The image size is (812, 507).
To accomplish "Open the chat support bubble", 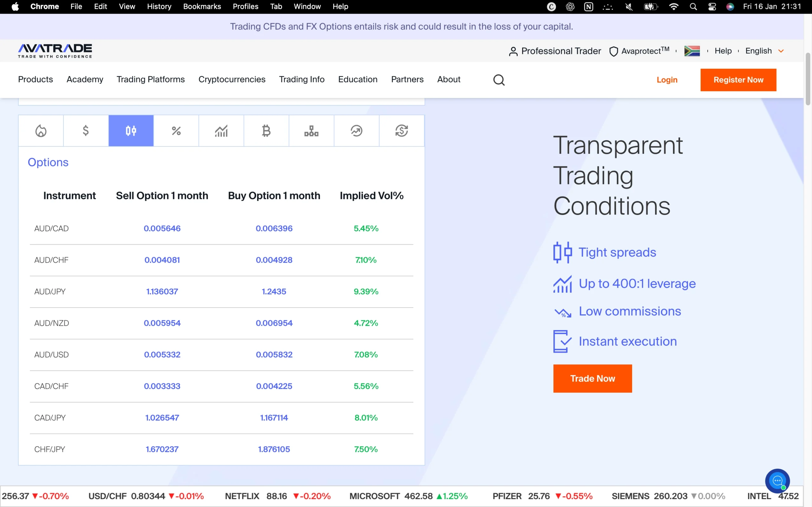I will pos(777,481).
